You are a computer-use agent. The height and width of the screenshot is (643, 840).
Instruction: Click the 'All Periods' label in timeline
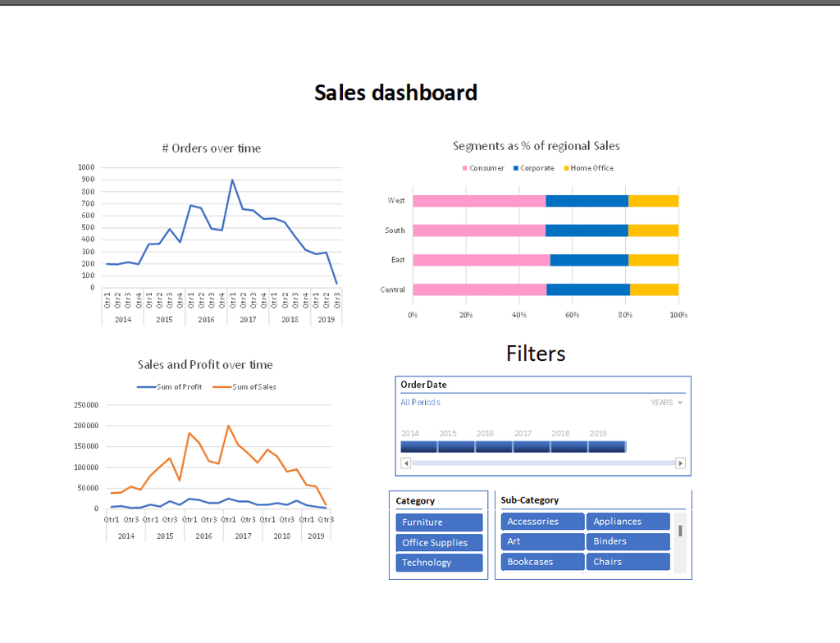[421, 403]
